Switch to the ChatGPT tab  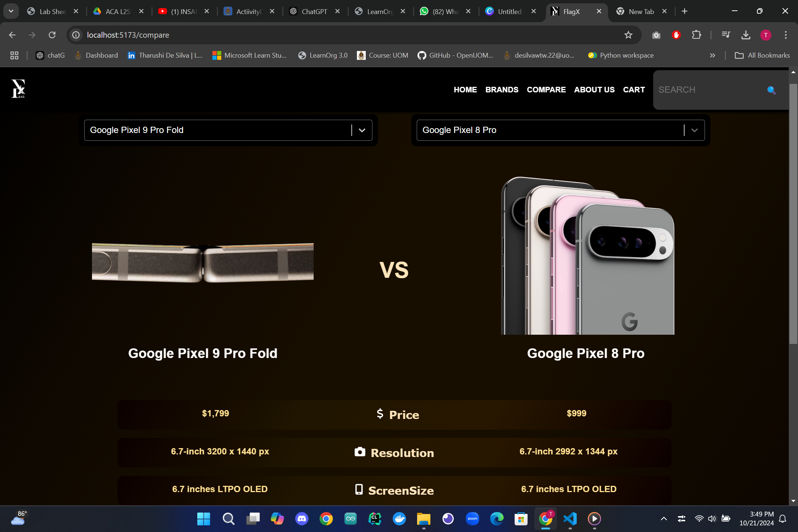click(x=314, y=11)
